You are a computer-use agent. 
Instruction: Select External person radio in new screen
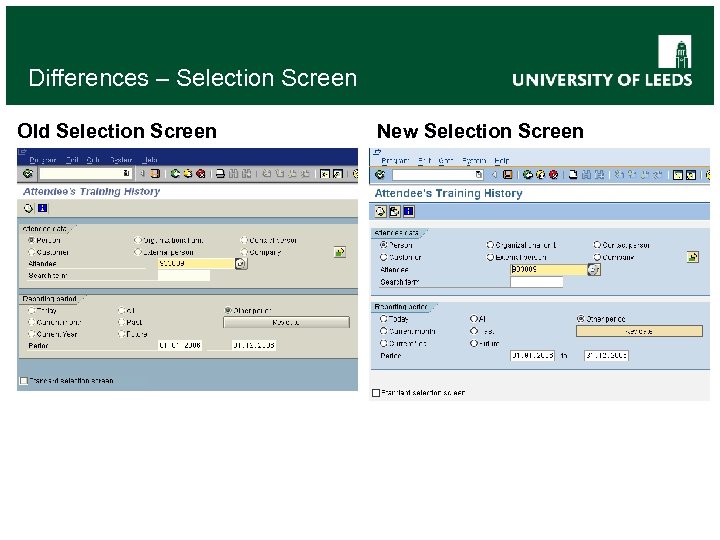(x=490, y=257)
